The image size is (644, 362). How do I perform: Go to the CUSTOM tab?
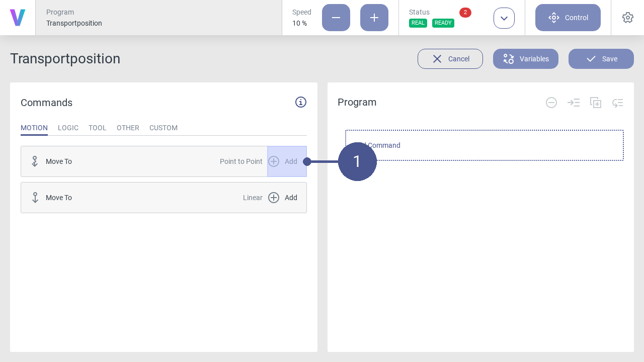[x=164, y=128]
